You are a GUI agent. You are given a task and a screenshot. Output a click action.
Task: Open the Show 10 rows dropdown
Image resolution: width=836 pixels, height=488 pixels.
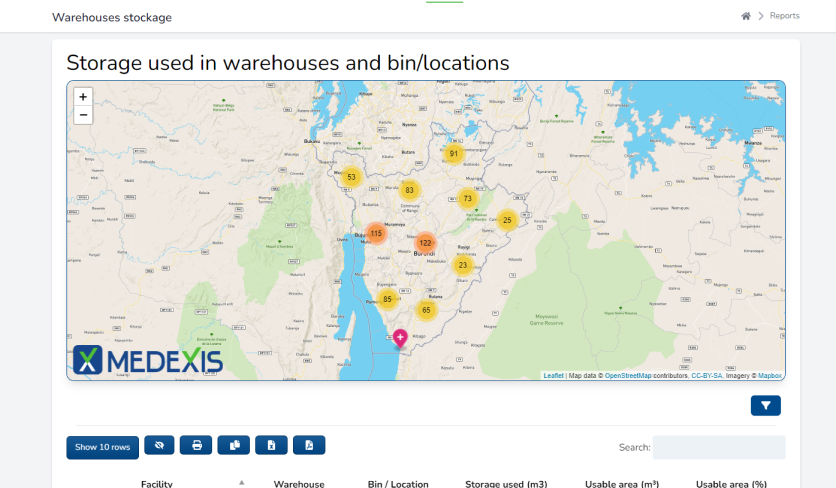pyautogui.click(x=102, y=447)
